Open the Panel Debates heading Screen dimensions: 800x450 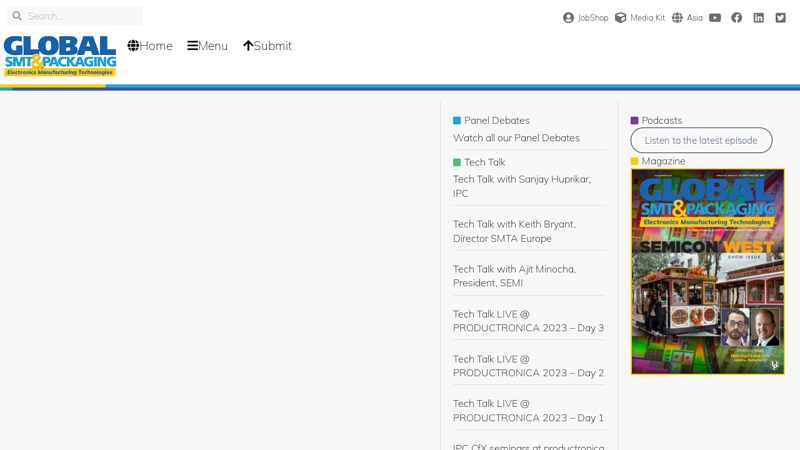[496, 120]
